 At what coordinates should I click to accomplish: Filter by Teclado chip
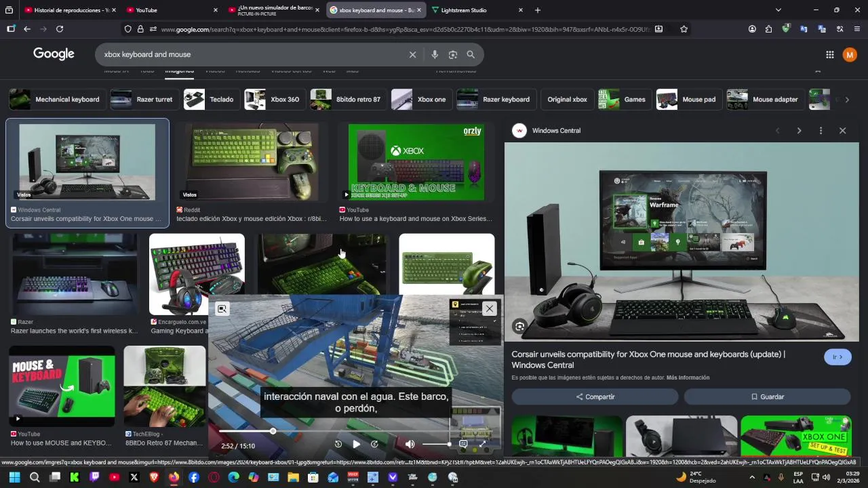[212, 100]
